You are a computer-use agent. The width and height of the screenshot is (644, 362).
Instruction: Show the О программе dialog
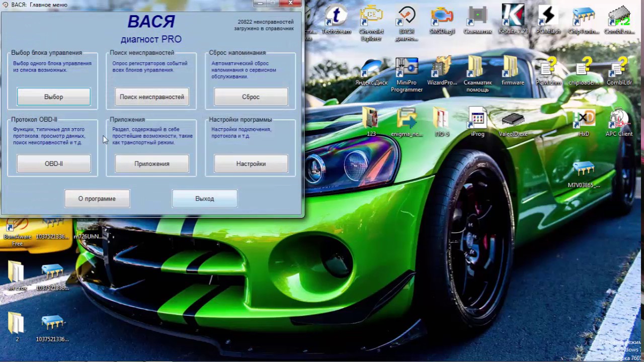coord(97,199)
